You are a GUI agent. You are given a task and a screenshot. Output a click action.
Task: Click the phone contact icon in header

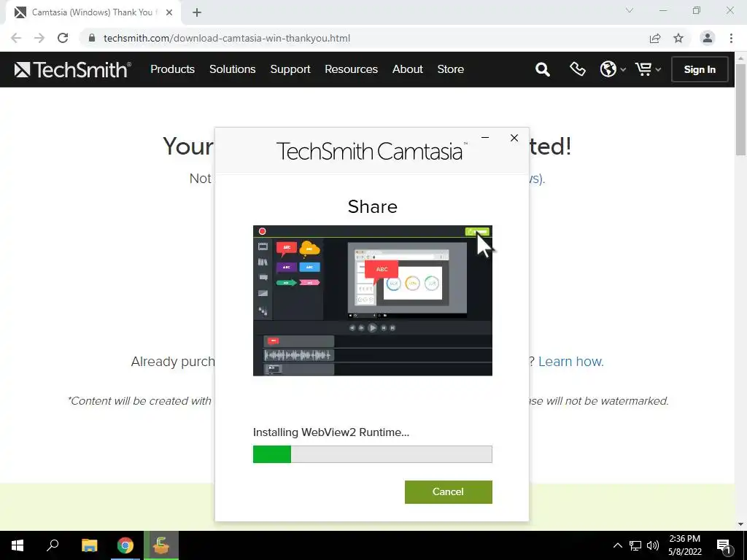pos(578,69)
